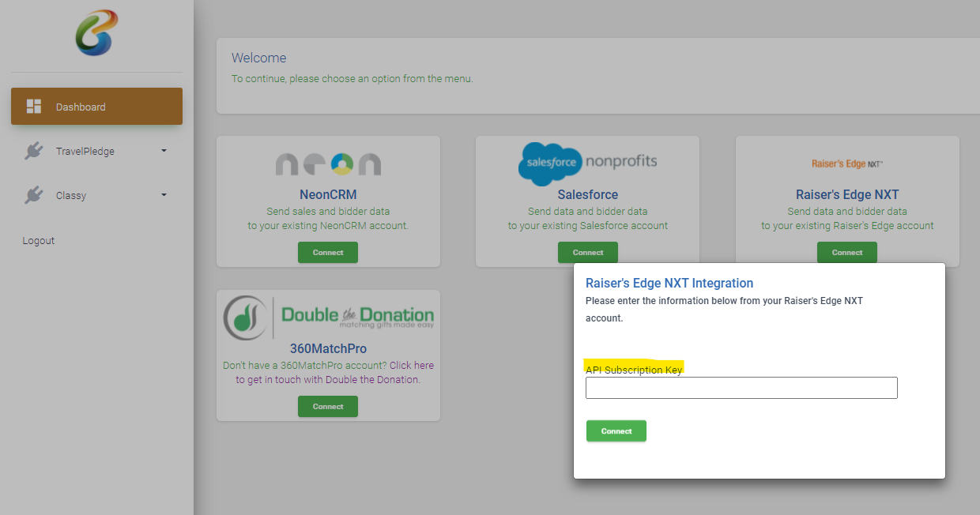Connect the NeonCRM integration
This screenshot has height=515, width=980.
[328, 253]
